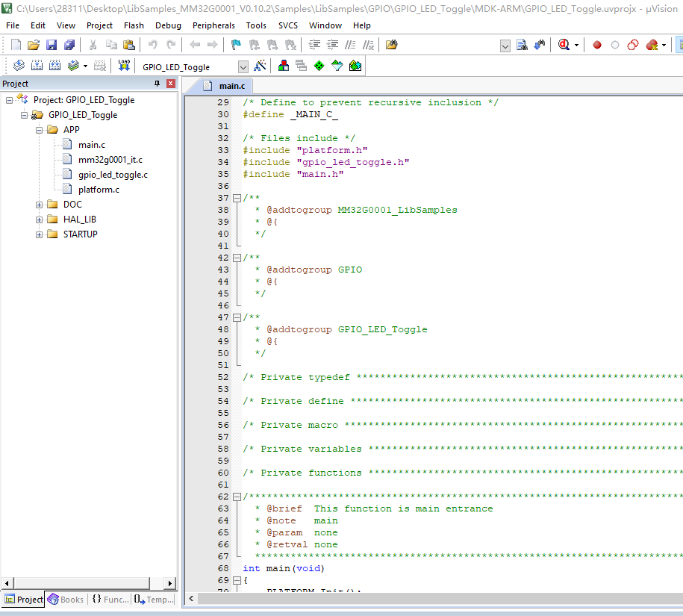The image size is (683, 616).
Task: Open the GPIO_LED_Toggle target dropdown
Action: 243,66
